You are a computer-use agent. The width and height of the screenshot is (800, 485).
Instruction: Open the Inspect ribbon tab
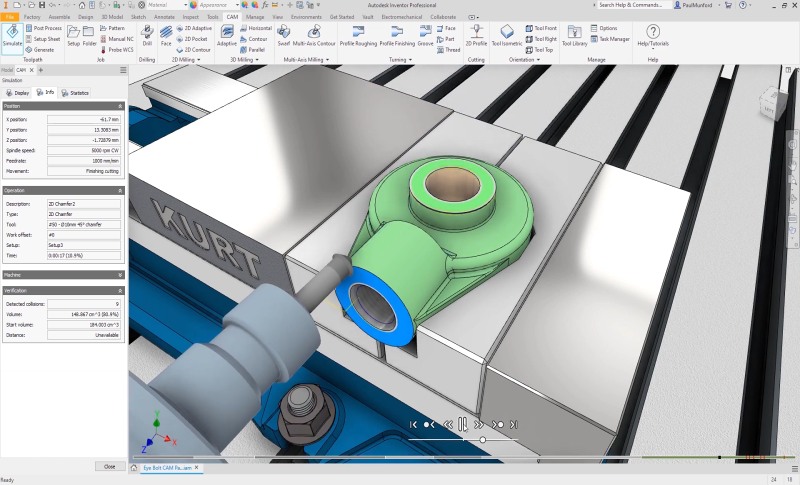click(x=191, y=17)
